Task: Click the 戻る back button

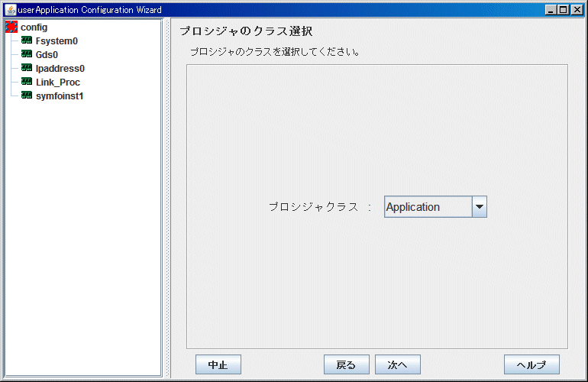Action: pos(347,364)
